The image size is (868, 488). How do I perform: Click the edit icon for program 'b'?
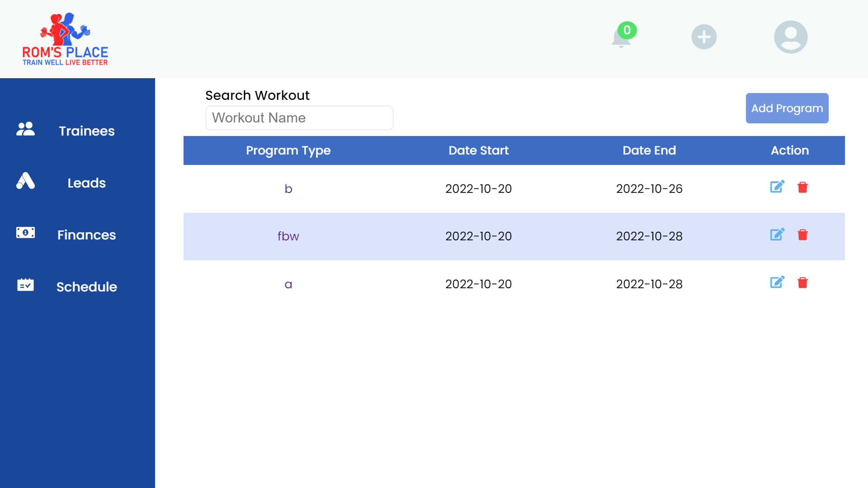[x=778, y=187]
